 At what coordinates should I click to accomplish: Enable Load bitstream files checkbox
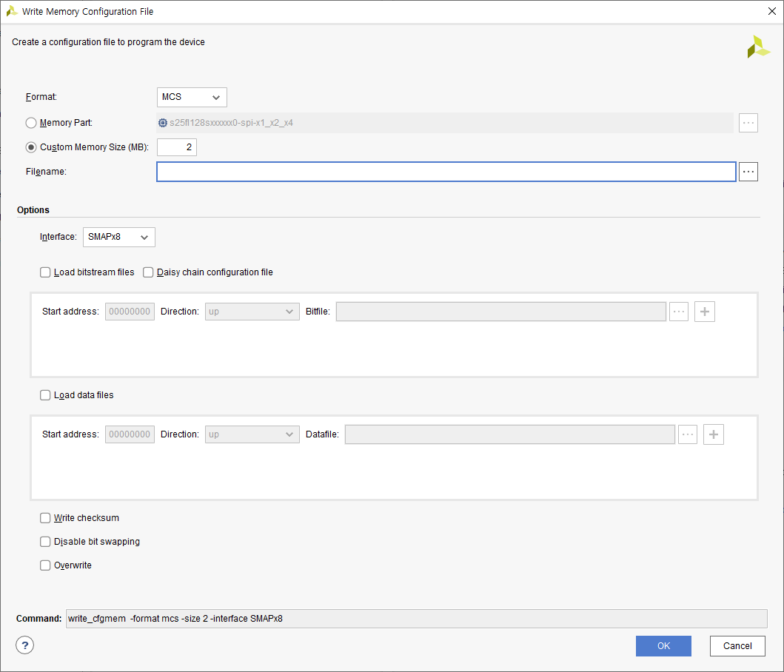click(x=45, y=272)
